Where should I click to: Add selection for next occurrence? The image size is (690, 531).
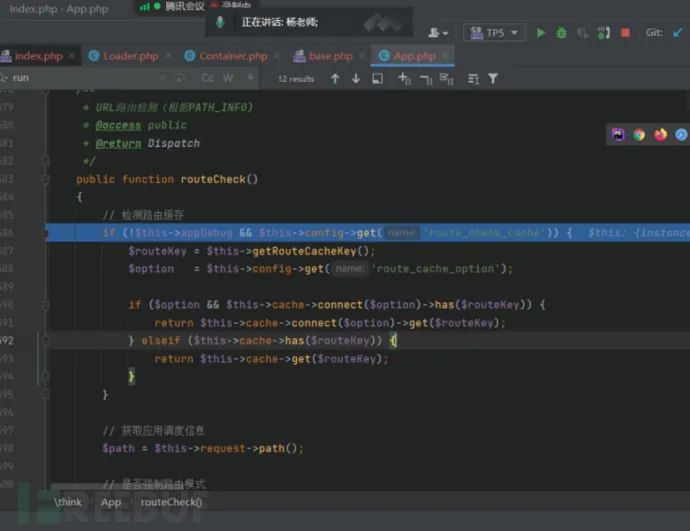point(404,79)
